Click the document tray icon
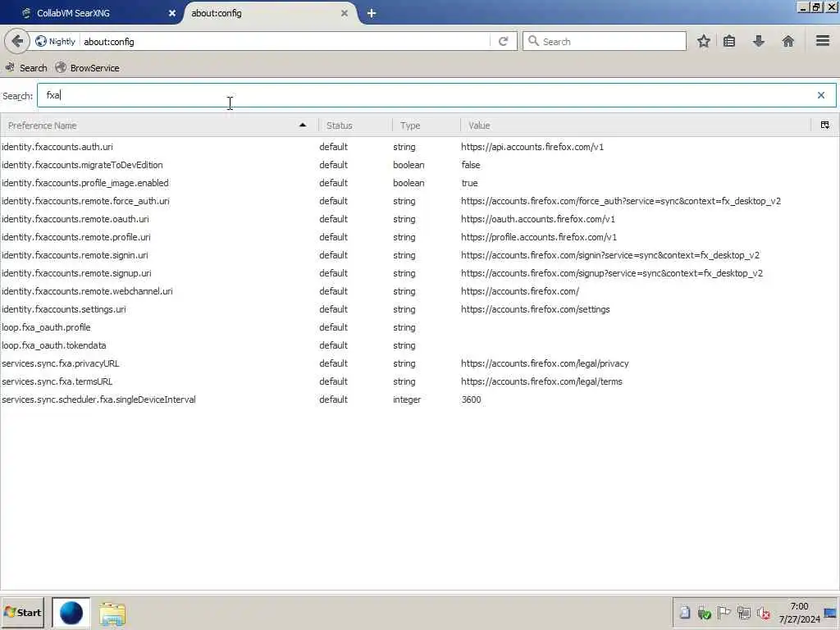The width and height of the screenshot is (840, 630). [x=685, y=612]
